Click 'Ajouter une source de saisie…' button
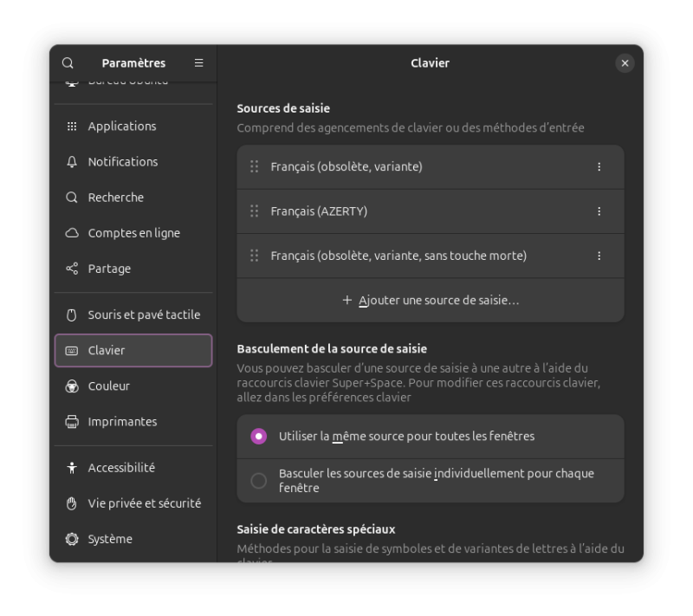This screenshot has width=693, height=616. [x=431, y=300]
